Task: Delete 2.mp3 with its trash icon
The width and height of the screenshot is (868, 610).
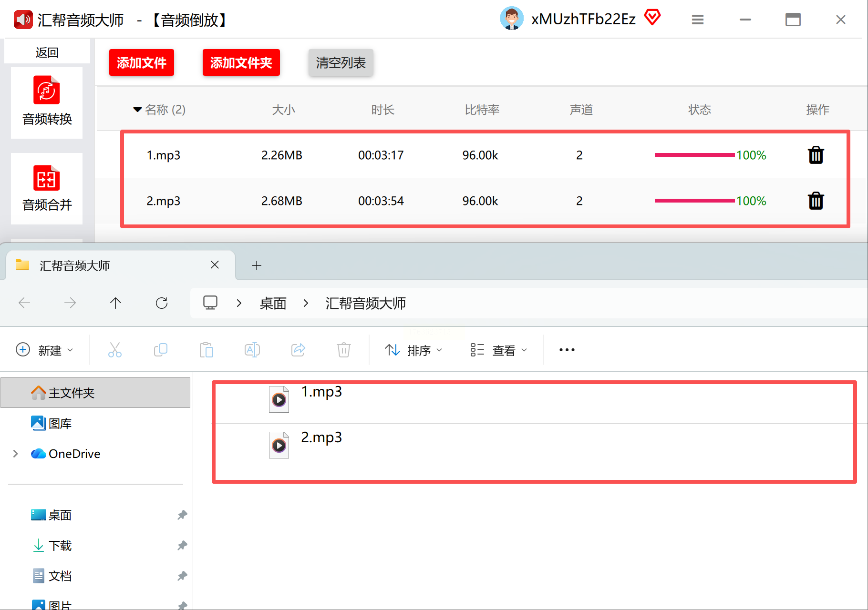Action: pyautogui.click(x=816, y=201)
